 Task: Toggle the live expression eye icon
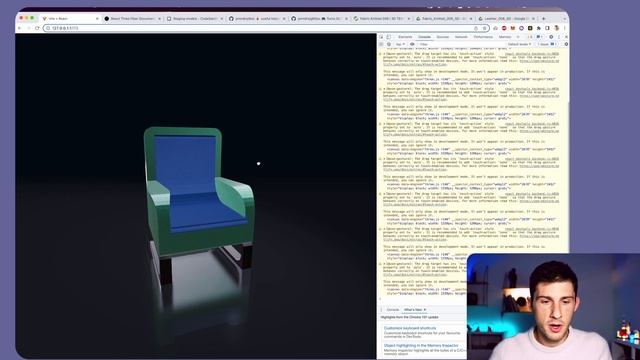(x=412, y=44)
